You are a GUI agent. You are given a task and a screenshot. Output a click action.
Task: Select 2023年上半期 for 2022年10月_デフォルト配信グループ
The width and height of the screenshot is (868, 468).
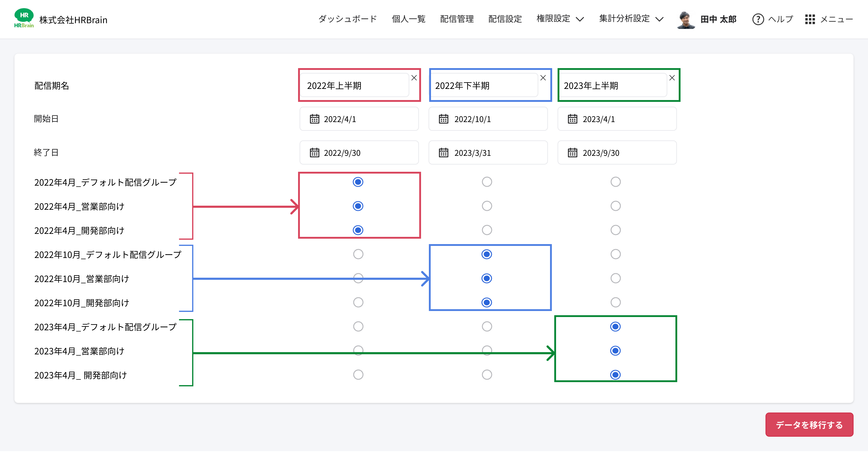(x=615, y=254)
